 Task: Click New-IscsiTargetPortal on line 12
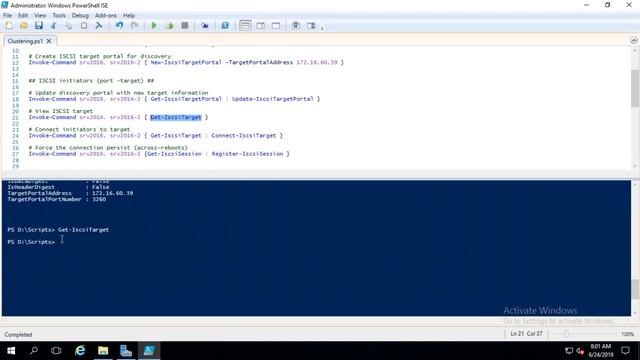tap(186, 62)
